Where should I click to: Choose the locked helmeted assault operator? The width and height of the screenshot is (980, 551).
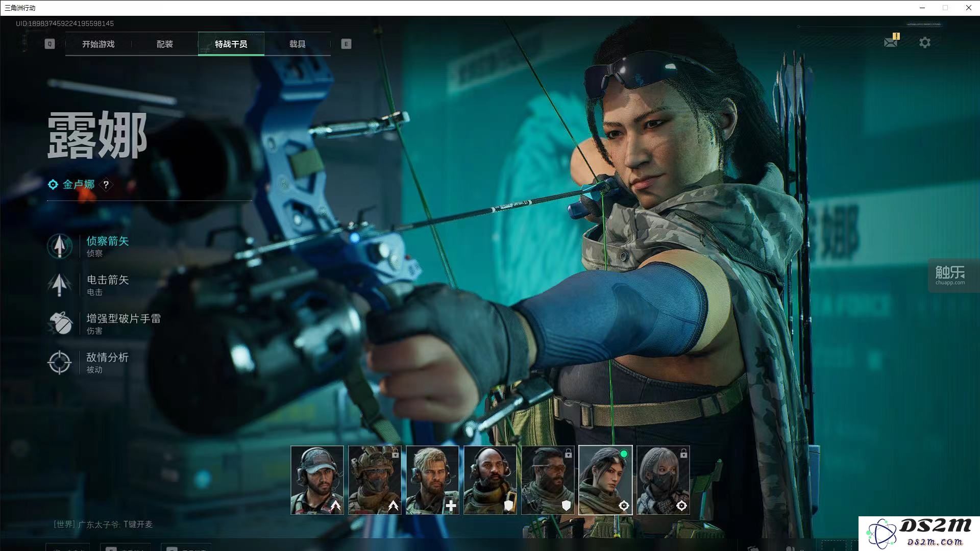click(375, 480)
